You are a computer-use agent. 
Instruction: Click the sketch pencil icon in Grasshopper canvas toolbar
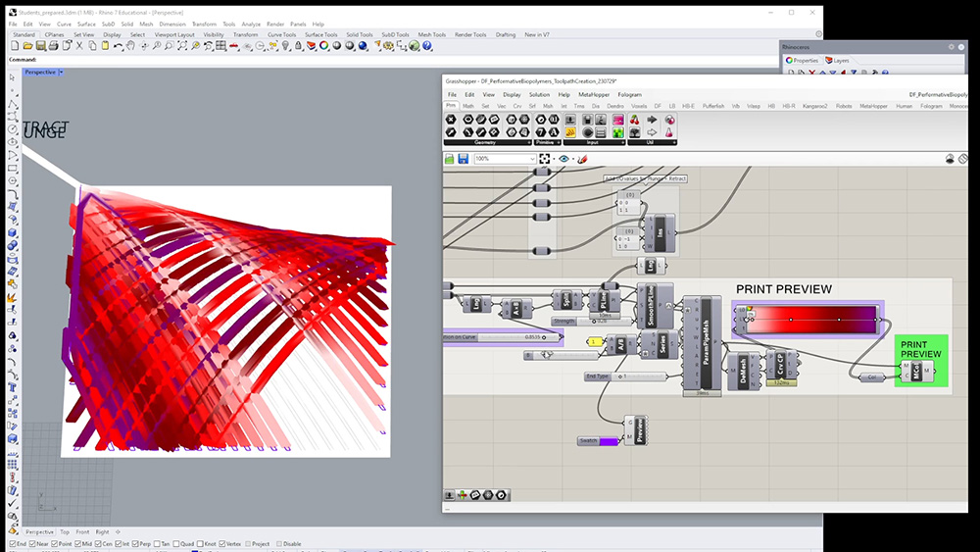click(x=582, y=159)
